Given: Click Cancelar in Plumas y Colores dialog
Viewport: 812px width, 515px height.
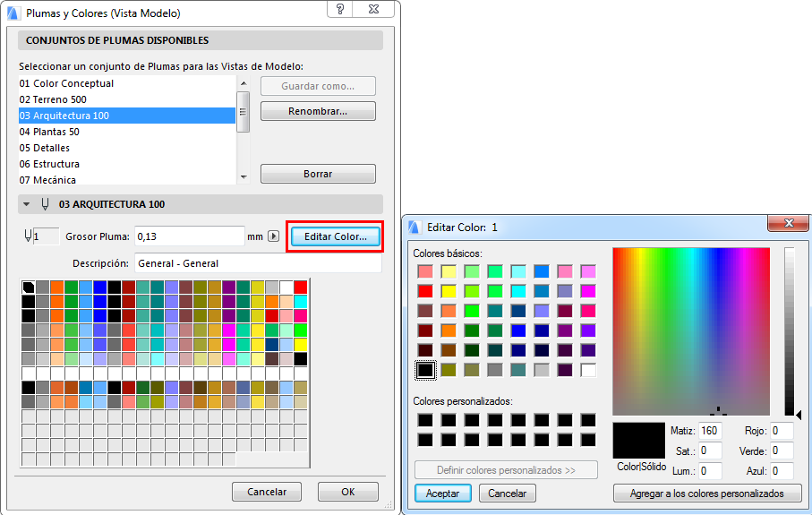Looking at the screenshot, I should point(267,492).
